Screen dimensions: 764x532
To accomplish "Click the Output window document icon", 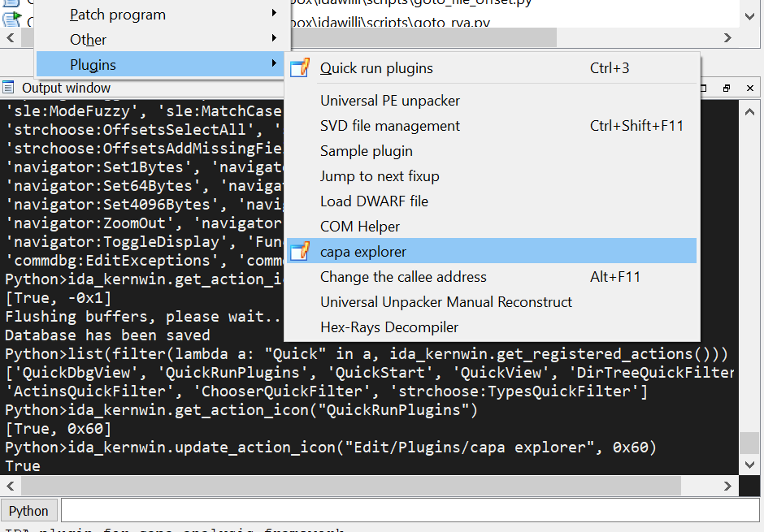I will point(8,87).
